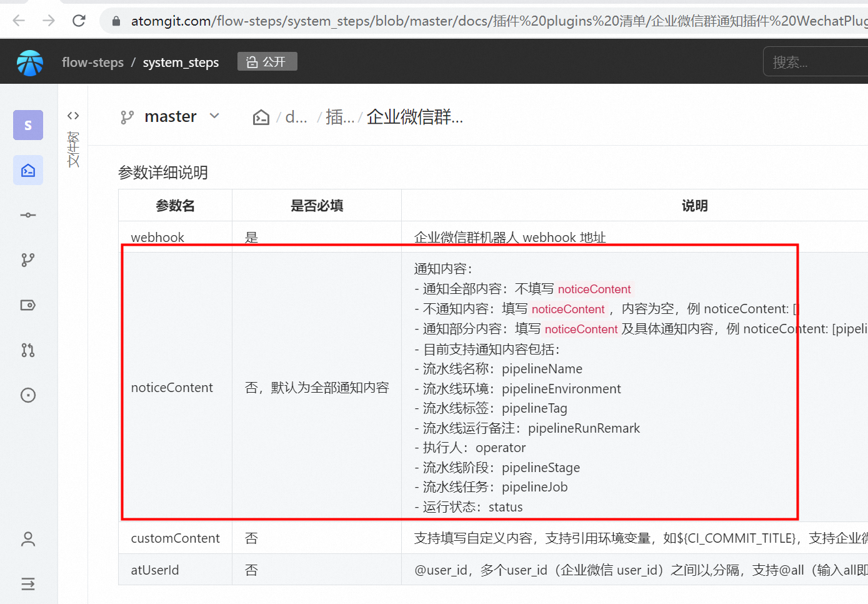Open the commits sidebar icon
Image resolution: width=868 pixels, height=604 pixels.
[28, 215]
